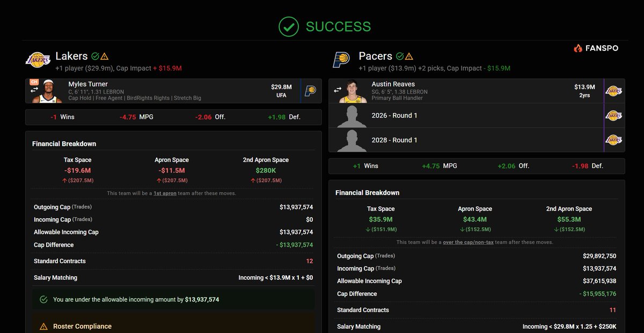The image size is (644, 333).
Task: Click check icon in allowable incoming amount banner
Action: pyautogui.click(x=43, y=299)
